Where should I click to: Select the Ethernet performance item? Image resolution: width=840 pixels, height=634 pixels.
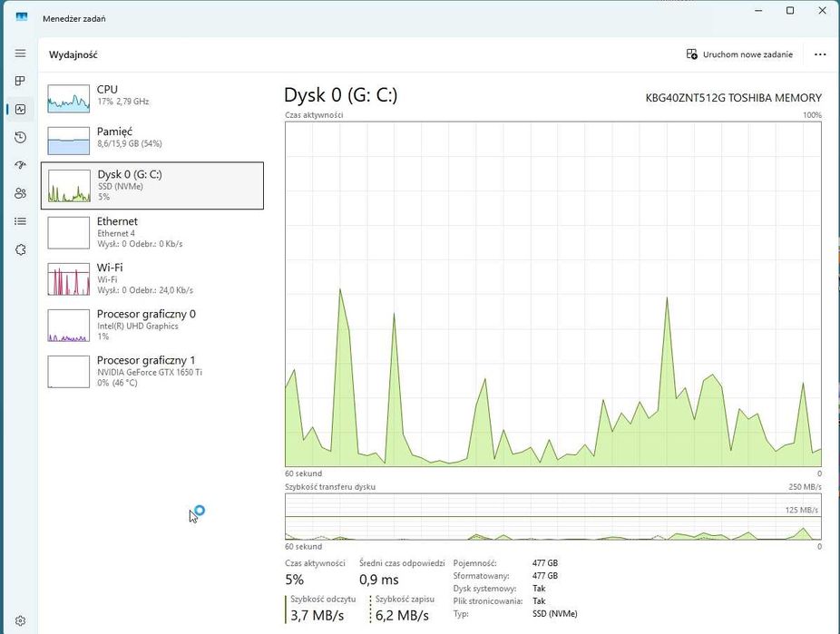coord(152,232)
